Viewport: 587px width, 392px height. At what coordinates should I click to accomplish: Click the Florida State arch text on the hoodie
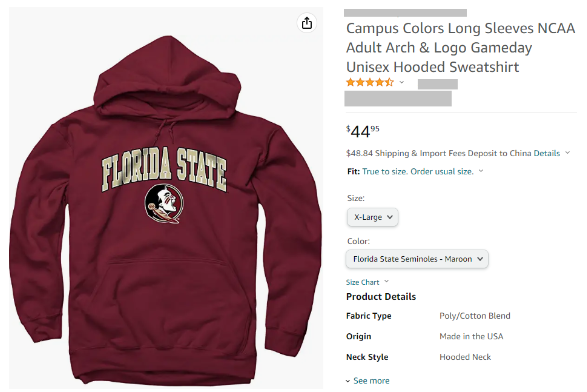point(164,169)
